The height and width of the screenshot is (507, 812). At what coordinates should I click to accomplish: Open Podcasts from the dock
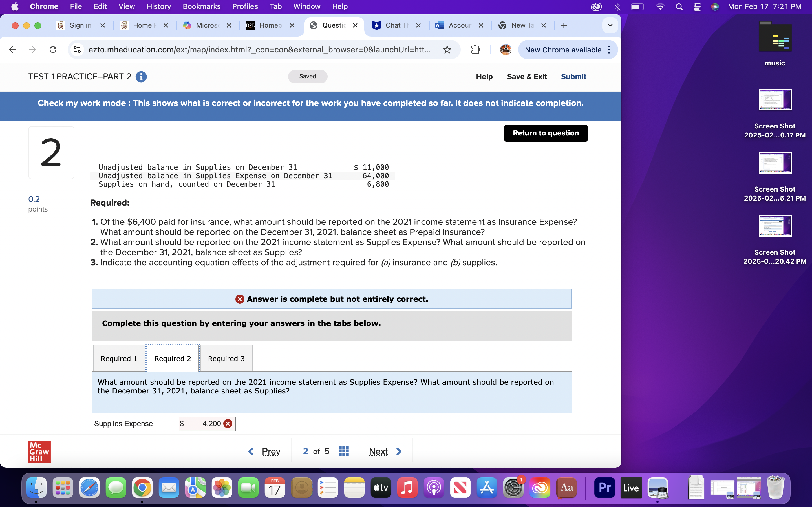[x=434, y=488]
